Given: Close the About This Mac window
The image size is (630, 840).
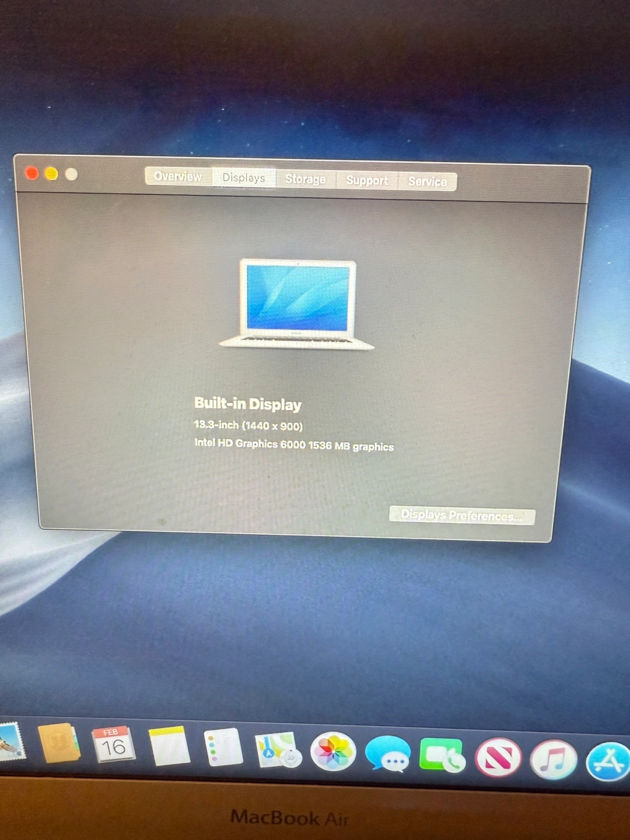Looking at the screenshot, I should click(x=32, y=173).
